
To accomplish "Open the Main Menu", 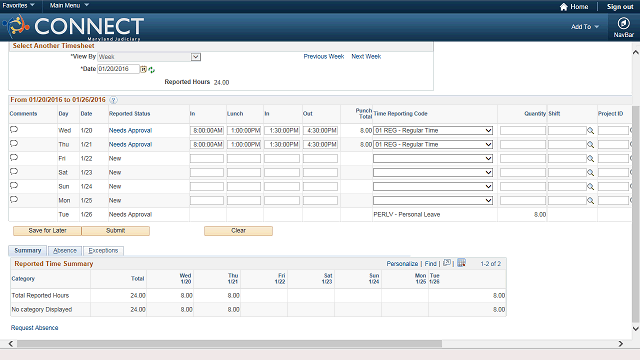I will click(69, 5).
